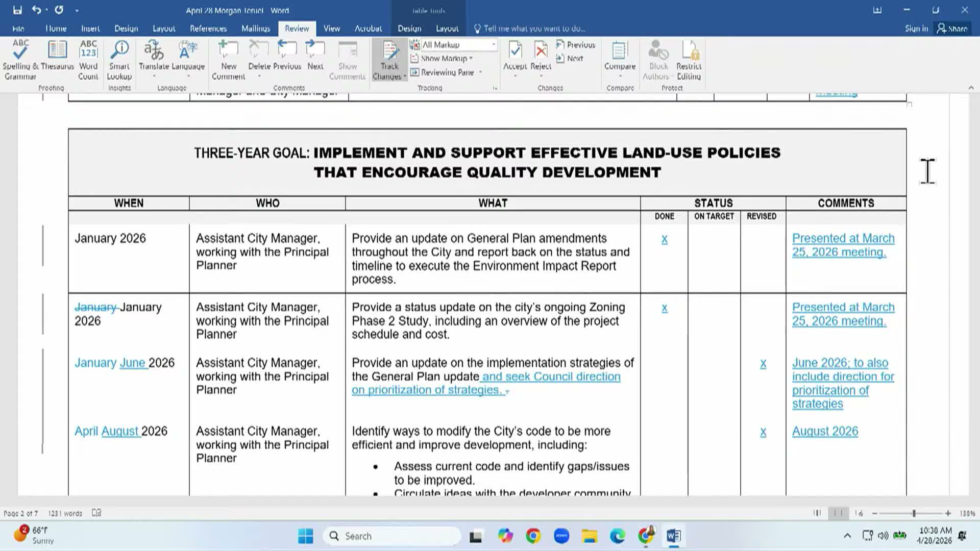Toggle Track Changes on or off
980x551 pixels.
(389, 54)
